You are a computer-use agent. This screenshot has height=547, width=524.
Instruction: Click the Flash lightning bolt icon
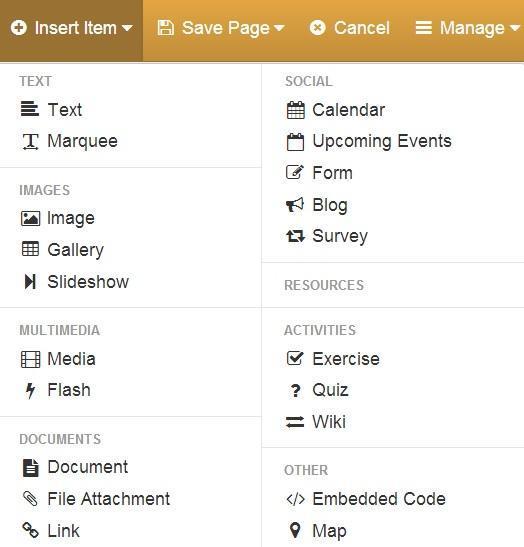(30, 390)
